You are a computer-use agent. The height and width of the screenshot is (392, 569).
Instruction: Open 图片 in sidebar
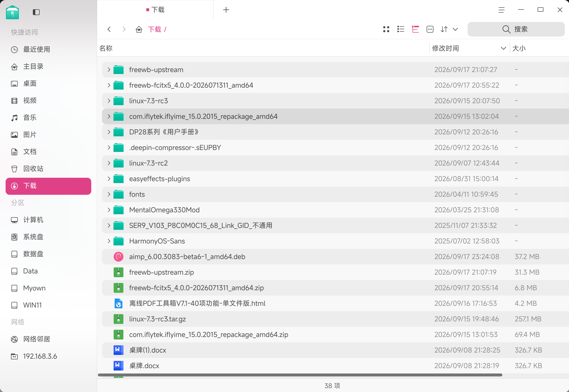pos(48,135)
